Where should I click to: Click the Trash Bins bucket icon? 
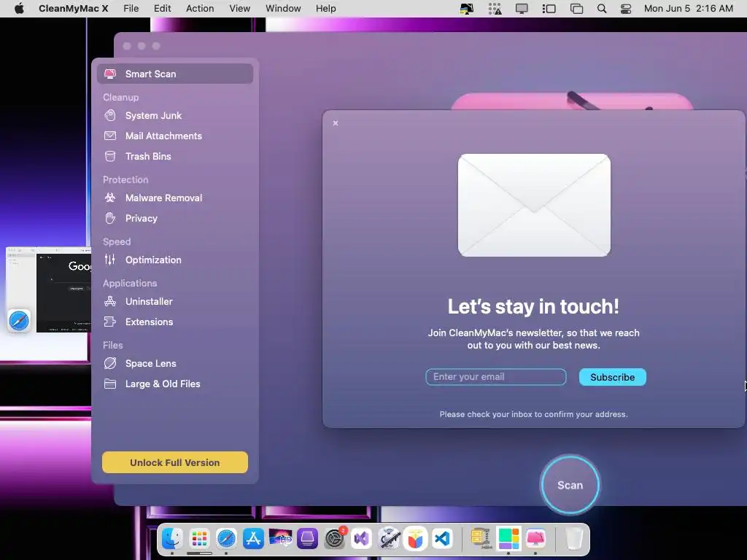coord(110,156)
